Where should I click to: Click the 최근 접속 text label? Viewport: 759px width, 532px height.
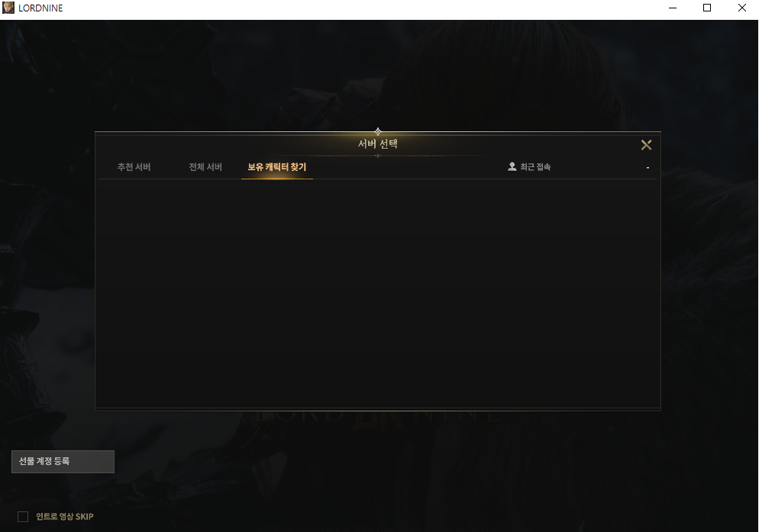535,167
